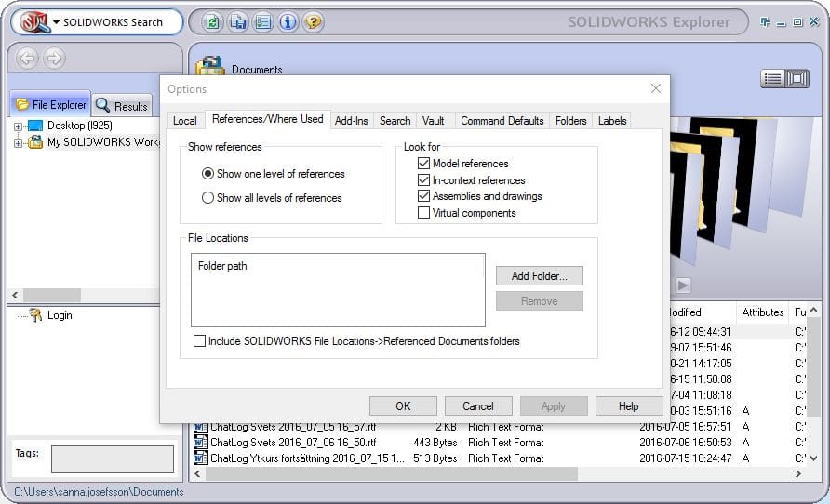Click the blue info icon

coord(288,22)
